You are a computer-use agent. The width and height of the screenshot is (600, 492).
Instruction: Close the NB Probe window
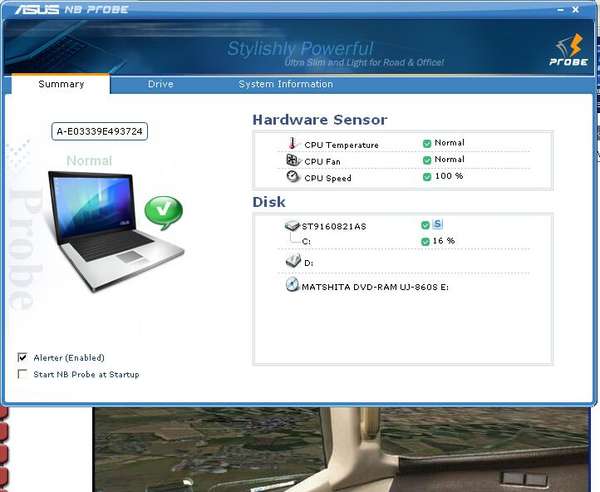576,10
